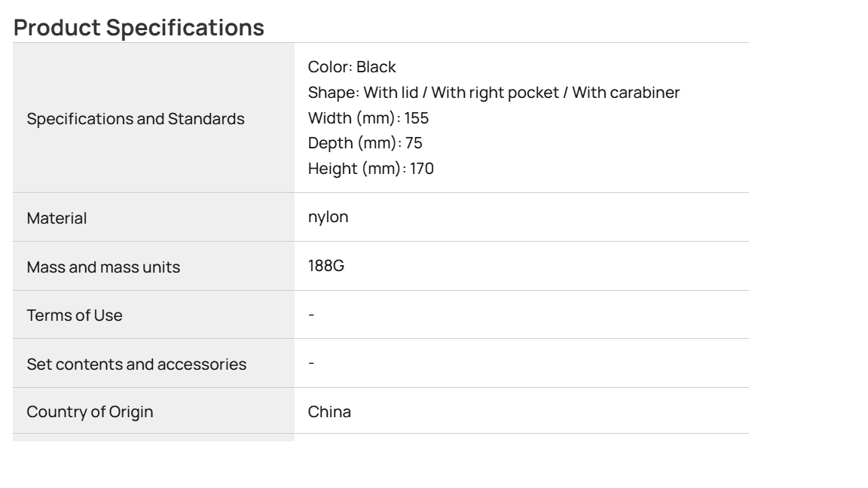Click the China country value
The height and width of the screenshot is (488, 868).
pos(329,412)
